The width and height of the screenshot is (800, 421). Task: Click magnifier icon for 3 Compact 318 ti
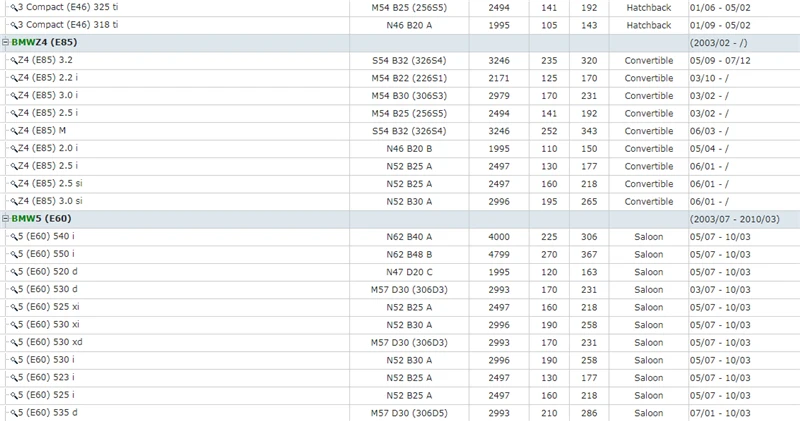tap(14, 26)
